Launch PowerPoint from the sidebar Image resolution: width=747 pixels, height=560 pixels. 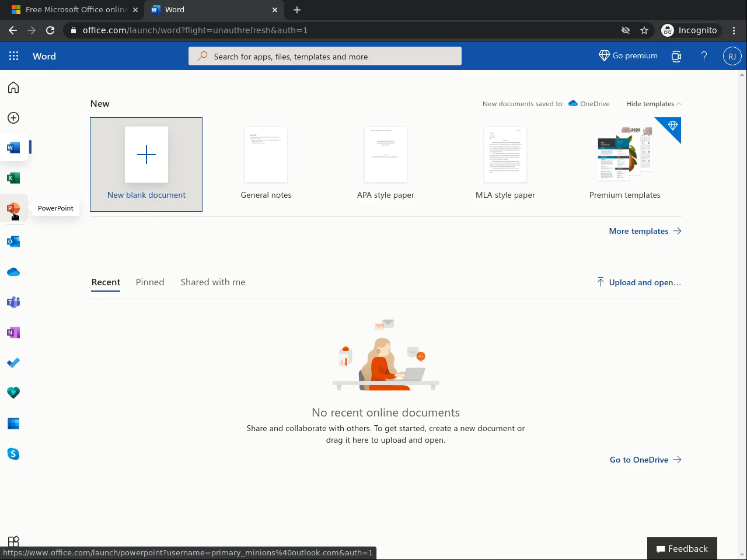point(13,208)
